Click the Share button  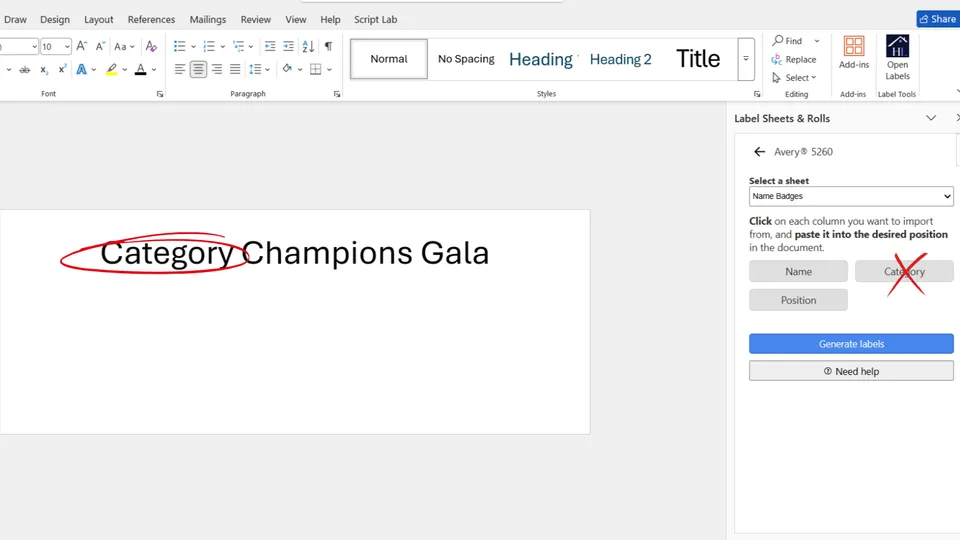click(938, 19)
